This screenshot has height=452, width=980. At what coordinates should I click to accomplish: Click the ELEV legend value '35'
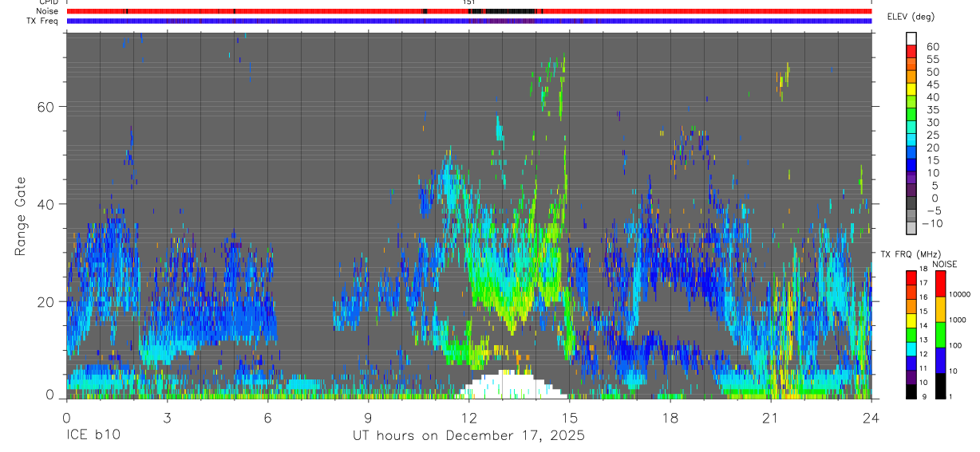tap(933, 110)
